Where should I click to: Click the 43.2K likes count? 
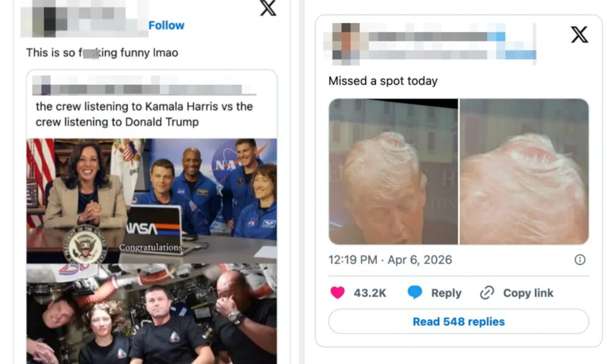tap(370, 293)
